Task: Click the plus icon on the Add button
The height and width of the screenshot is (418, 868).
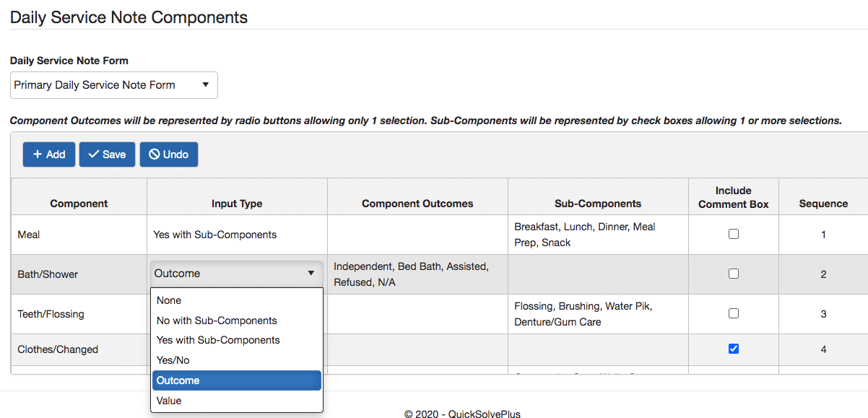Action: click(x=38, y=154)
